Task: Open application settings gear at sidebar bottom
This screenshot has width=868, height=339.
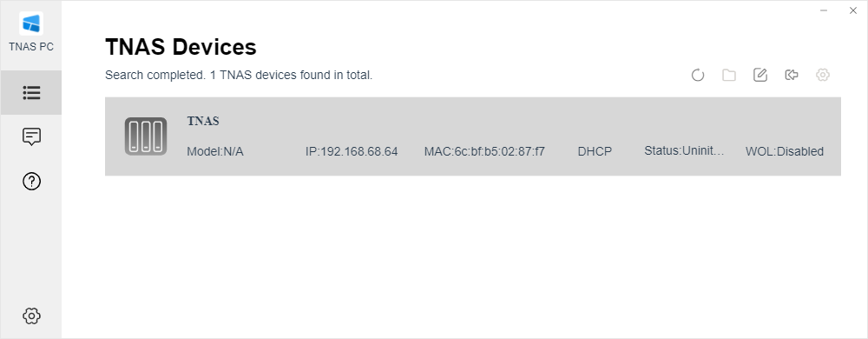Action: tap(31, 316)
